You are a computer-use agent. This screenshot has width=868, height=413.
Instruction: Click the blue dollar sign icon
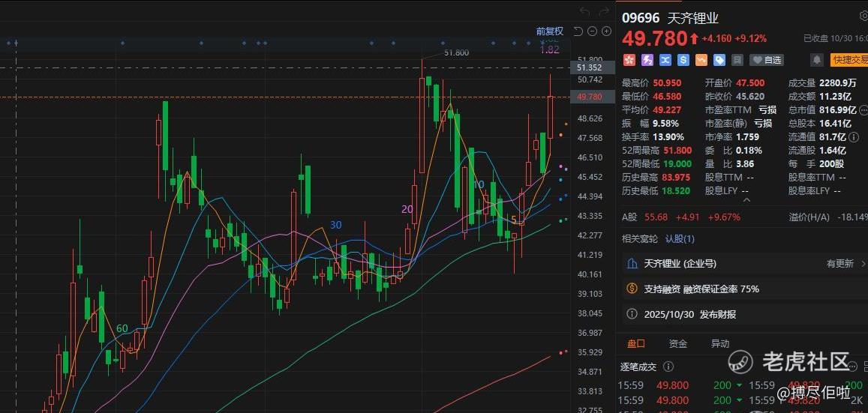point(683,60)
